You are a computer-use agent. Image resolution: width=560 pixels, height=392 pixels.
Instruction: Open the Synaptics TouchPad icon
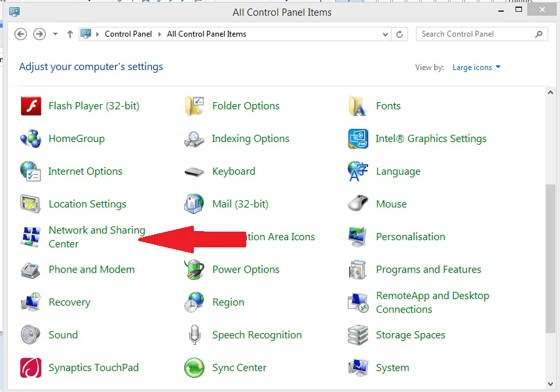point(31,368)
